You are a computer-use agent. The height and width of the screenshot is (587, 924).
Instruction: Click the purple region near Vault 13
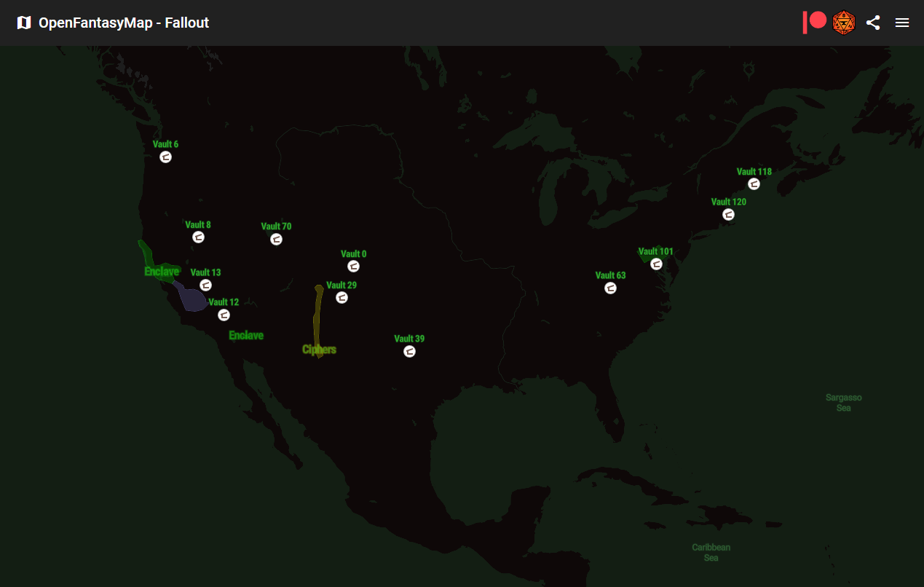[x=191, y=298]
